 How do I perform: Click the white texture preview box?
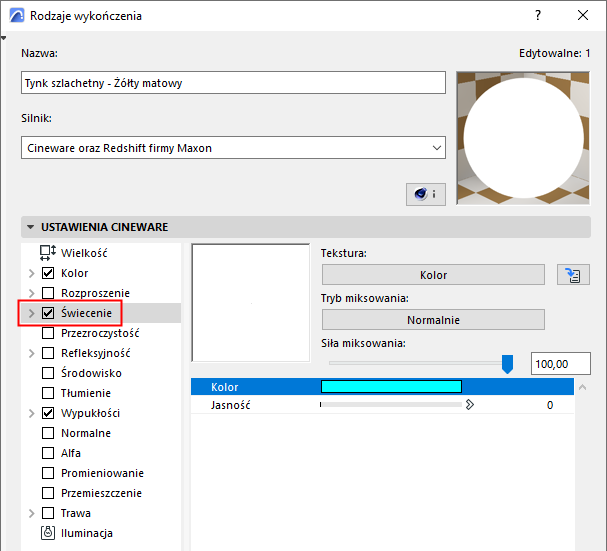251,303
